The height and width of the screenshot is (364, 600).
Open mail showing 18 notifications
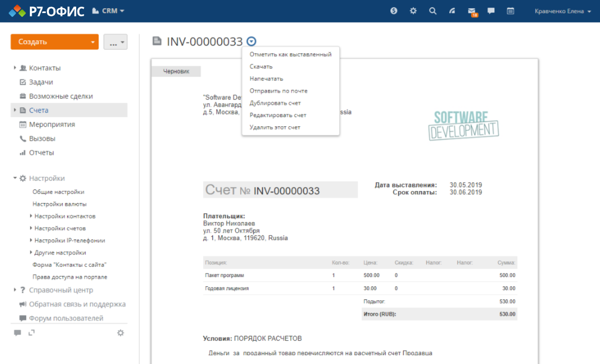pos(472,10)
